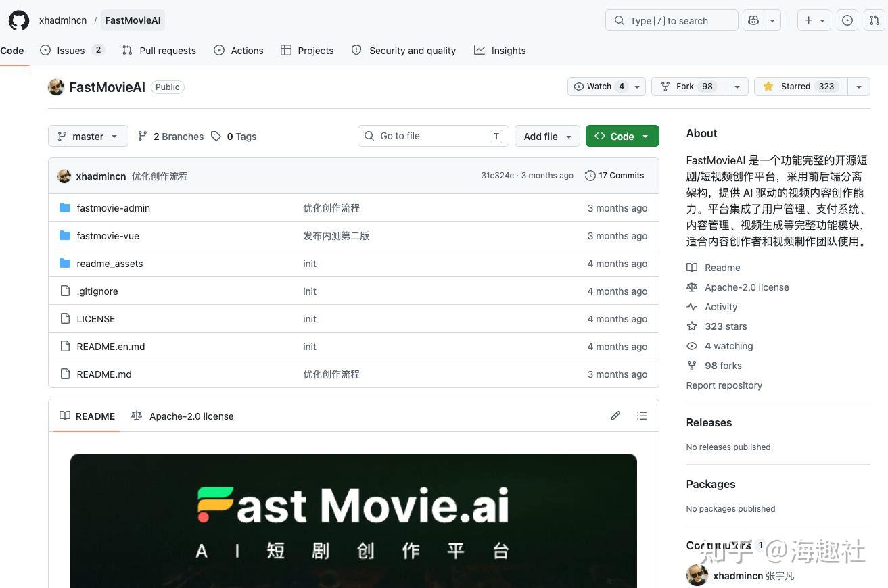Edit the README with pencil icon
This screenshot has width=888, height=588.
point(615,416)
